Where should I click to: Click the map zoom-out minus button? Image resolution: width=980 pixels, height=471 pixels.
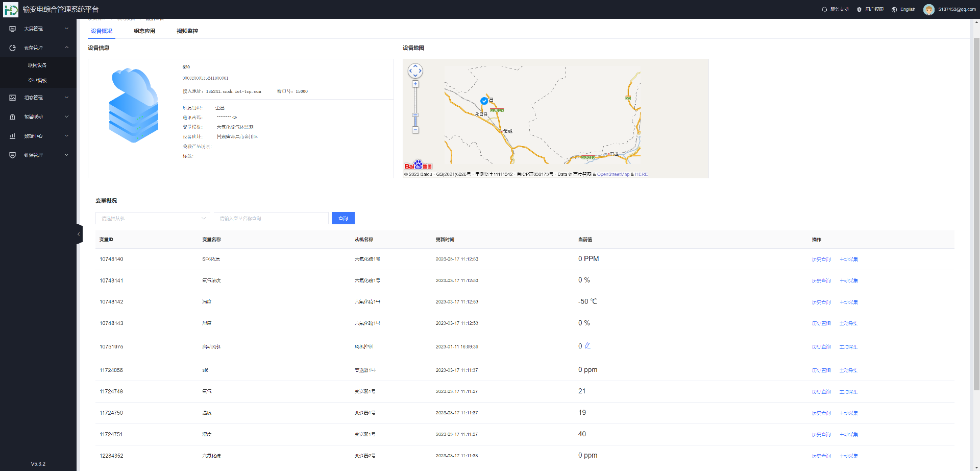tap(415, 130)
